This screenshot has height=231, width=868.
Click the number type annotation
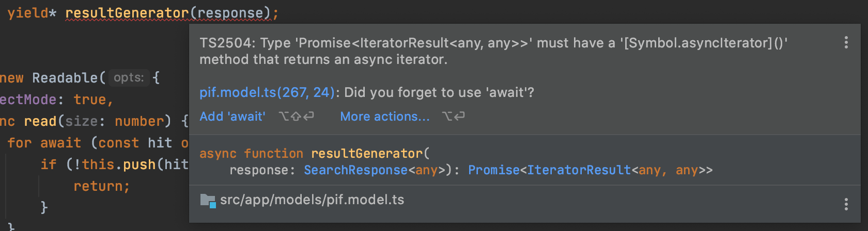(x=139, y=121)
